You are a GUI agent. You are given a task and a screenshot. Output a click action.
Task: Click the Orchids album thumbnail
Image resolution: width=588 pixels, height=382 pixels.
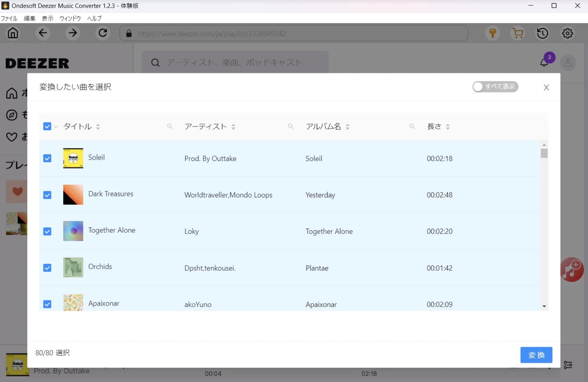(73, 267)
